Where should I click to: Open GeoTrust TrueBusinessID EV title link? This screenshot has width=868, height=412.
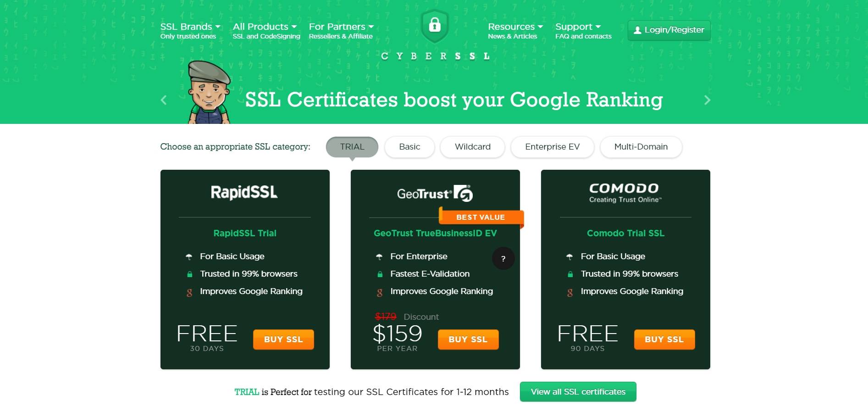click(x=435, y=233)
